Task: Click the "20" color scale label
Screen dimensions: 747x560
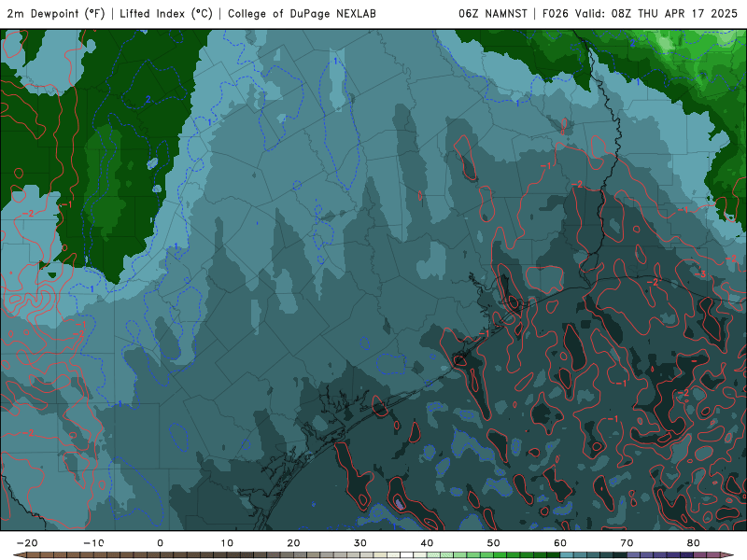Action: coord(293,543)
